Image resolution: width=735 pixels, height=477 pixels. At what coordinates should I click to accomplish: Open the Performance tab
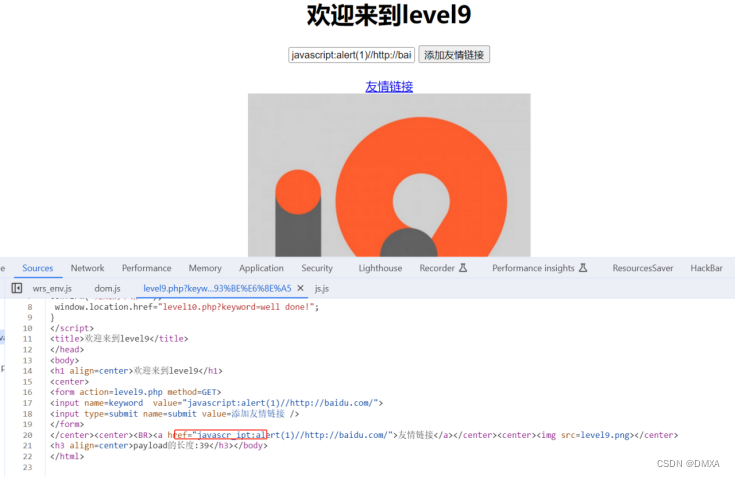click(146, 268)
